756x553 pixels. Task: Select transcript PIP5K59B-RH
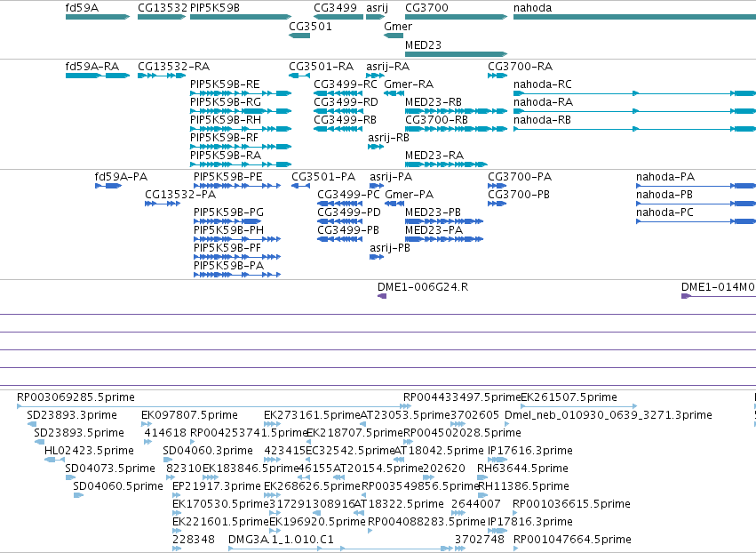click(226, 120)
